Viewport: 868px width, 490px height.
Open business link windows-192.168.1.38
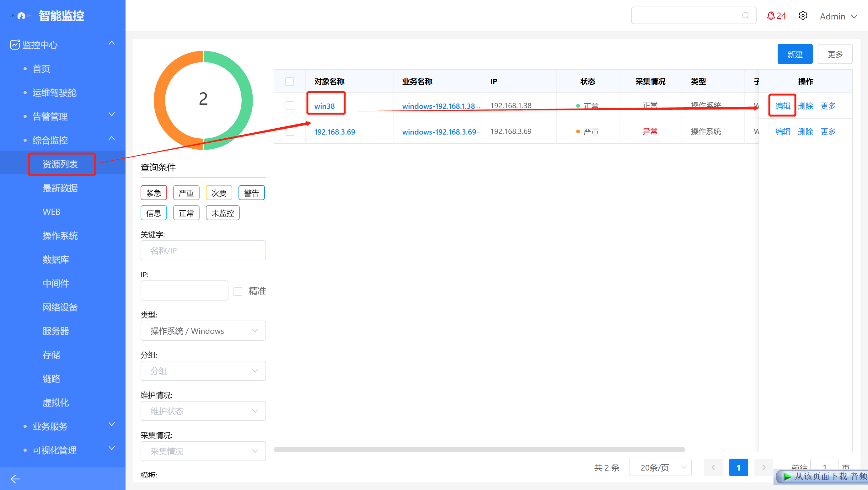(x=441, y=106)
